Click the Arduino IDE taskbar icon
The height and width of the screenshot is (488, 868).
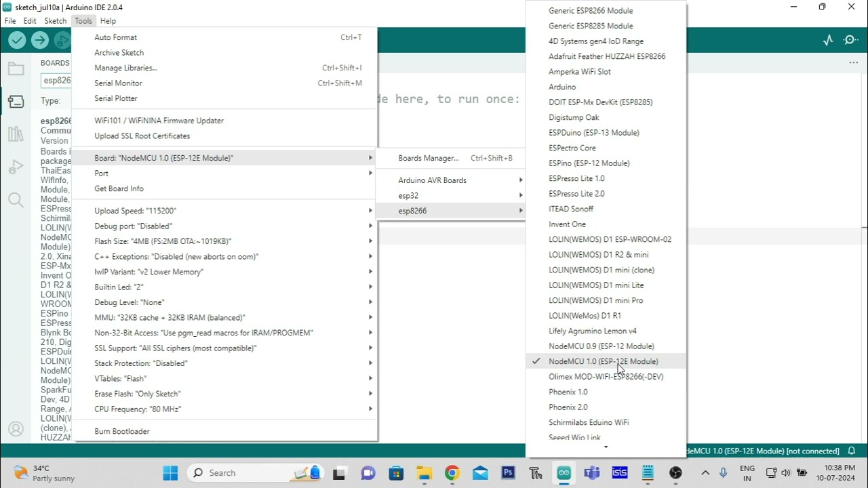(x=564, y=472)
